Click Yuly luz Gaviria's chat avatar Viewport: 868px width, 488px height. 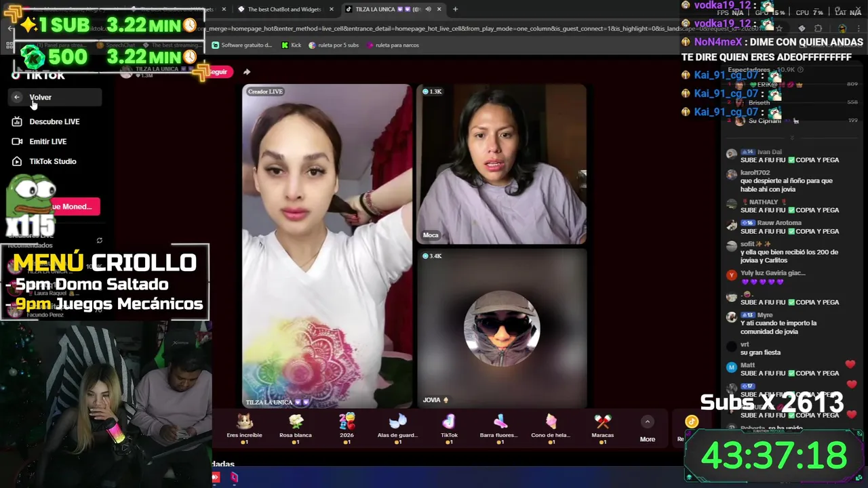pos(731,274)
